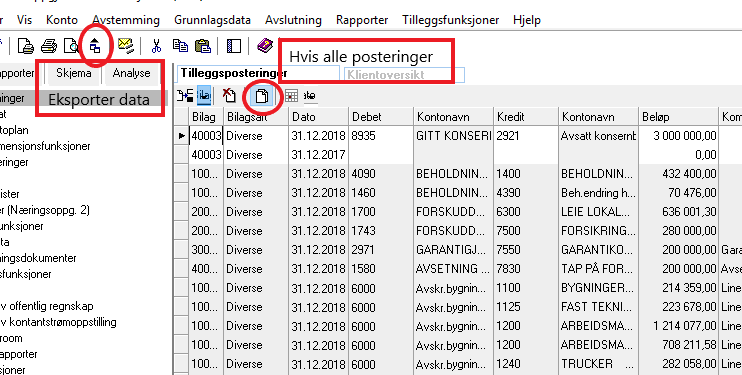Open the Konto menu

coord(62,20)
